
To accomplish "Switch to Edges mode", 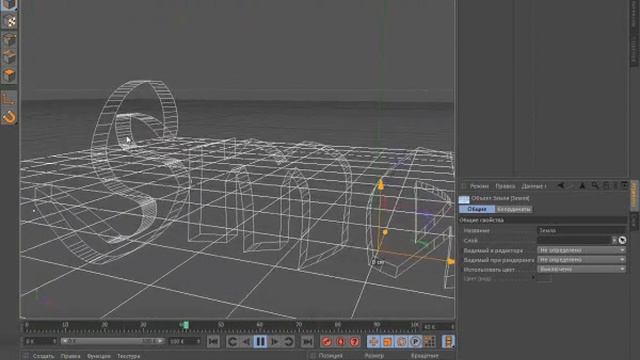I will [x=9, y=58].
